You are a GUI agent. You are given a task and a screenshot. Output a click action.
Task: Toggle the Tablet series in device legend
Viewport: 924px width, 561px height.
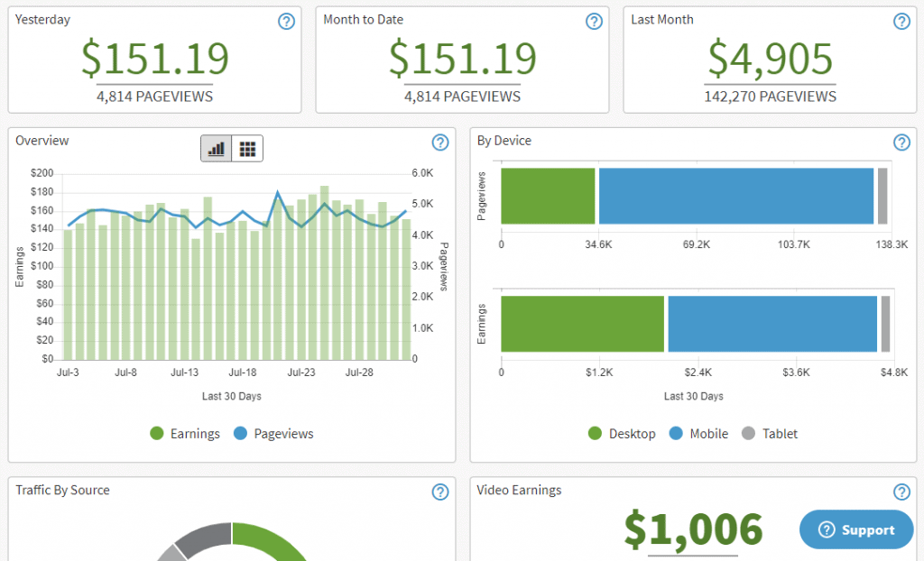pos(770,434)
